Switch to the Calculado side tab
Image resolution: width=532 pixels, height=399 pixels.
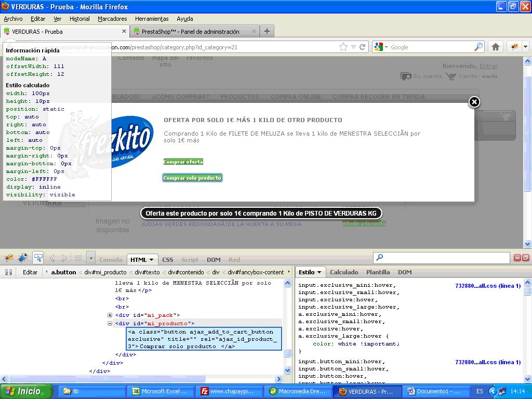pos(344,272)
